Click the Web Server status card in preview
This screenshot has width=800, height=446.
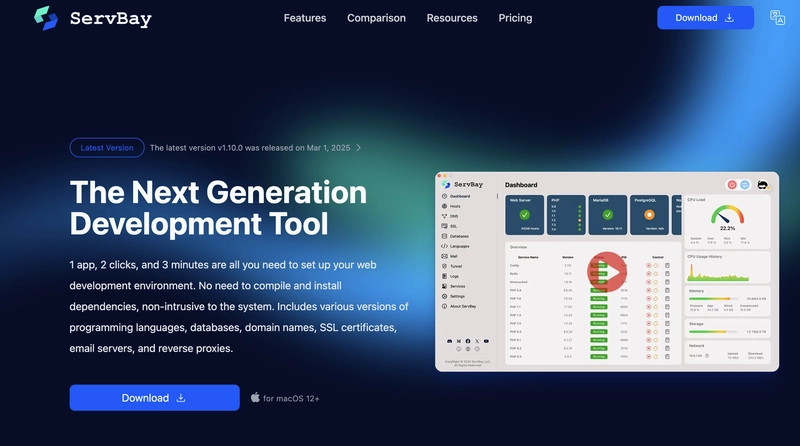click(x=524, y=215)
